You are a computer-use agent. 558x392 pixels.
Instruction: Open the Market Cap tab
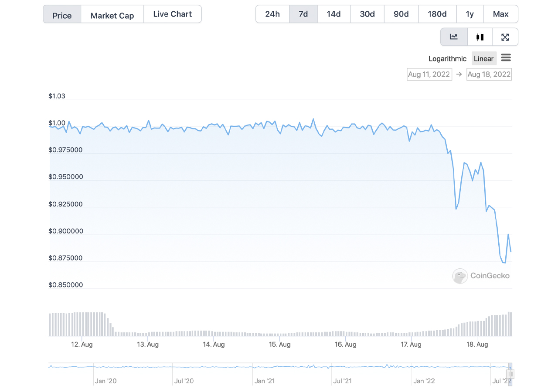coord(112,15)
